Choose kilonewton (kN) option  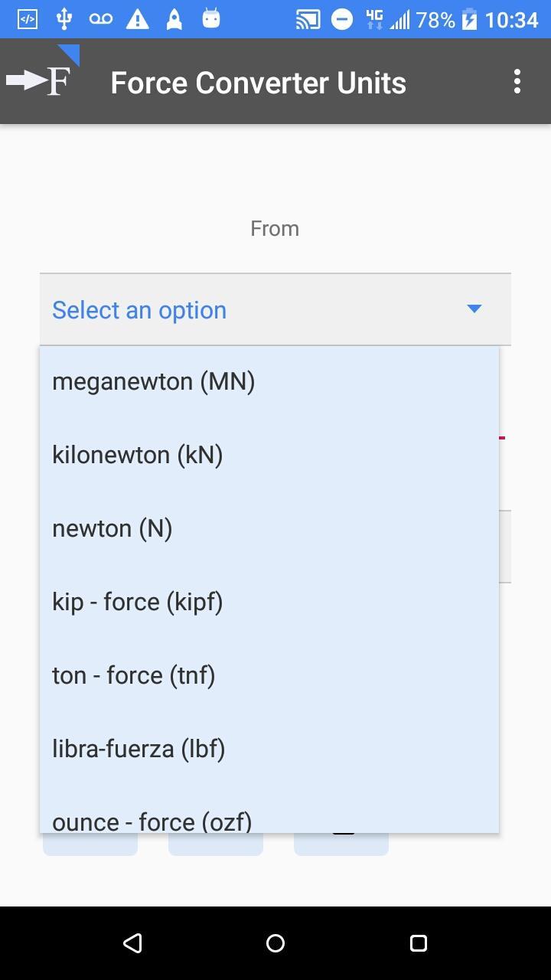(x=138, y=455)
